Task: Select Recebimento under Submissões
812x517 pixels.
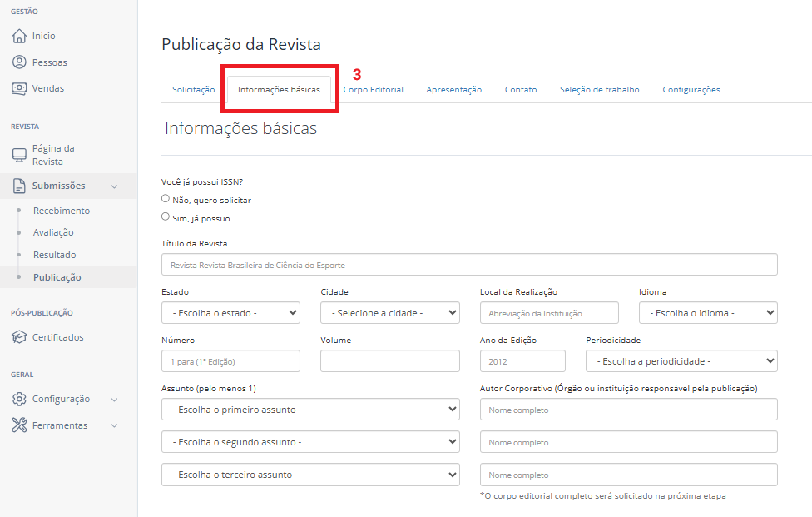Action: coord(62,211)
